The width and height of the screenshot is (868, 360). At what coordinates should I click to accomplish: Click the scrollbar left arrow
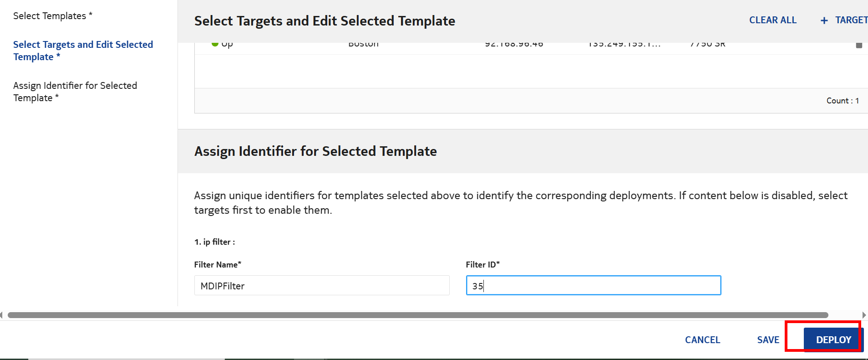pos(2,315)
